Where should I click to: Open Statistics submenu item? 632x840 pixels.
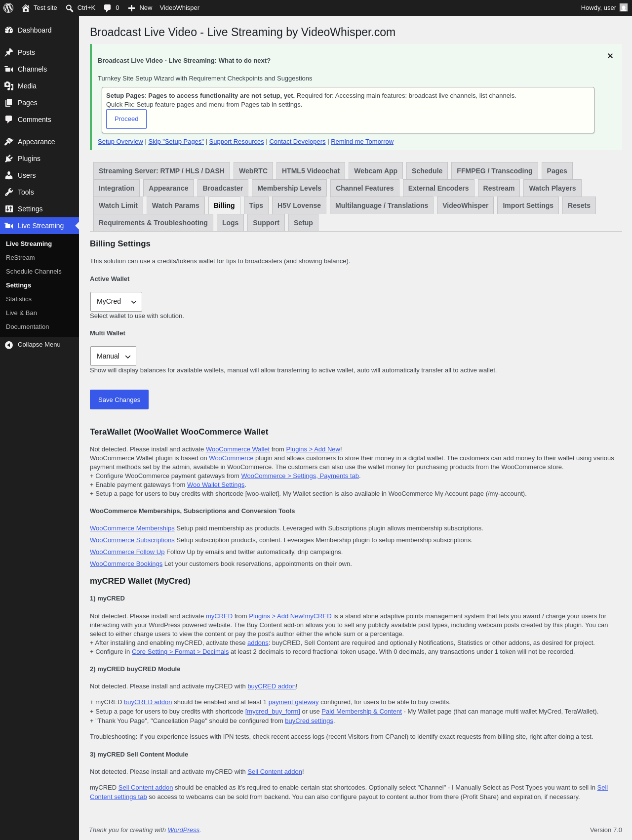click(x=19, y=299)
